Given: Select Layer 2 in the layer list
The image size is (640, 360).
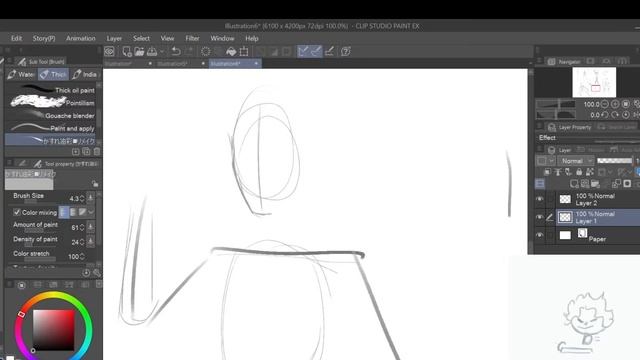Looking at the screenshot, I should tap(597, 199).
